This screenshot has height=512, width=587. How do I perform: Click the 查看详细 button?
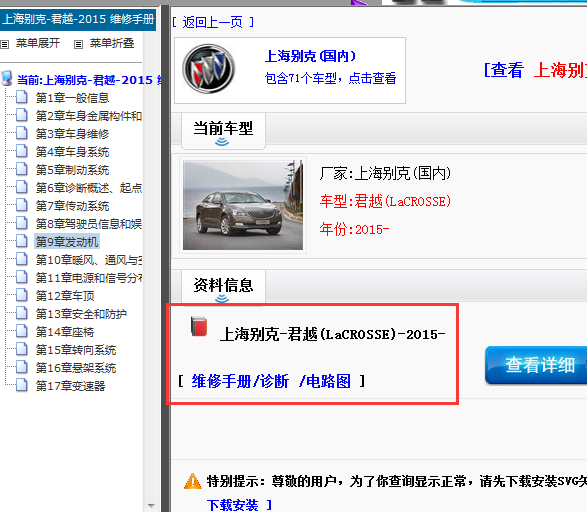536,365
